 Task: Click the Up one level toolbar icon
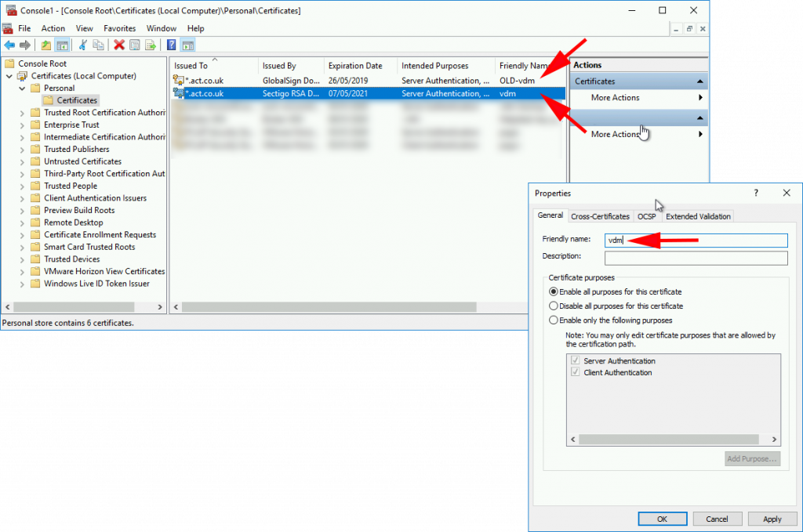click(x=46, y=45)
